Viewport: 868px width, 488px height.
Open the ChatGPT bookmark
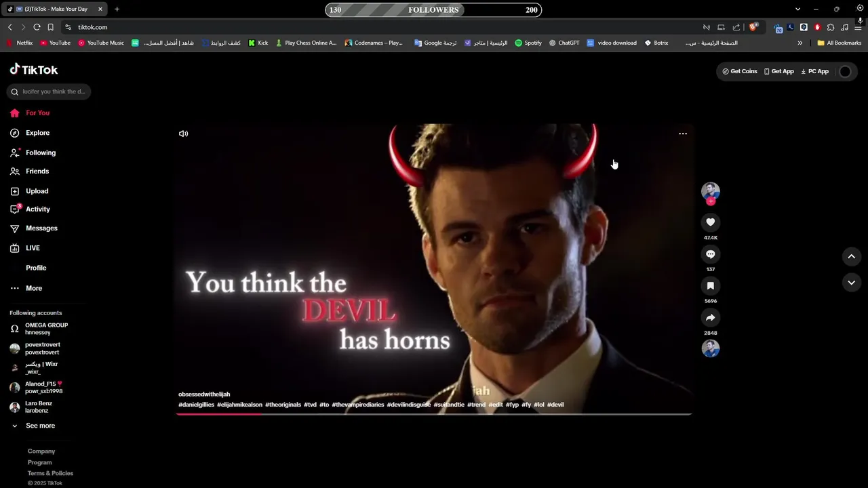tap(564, 43)
